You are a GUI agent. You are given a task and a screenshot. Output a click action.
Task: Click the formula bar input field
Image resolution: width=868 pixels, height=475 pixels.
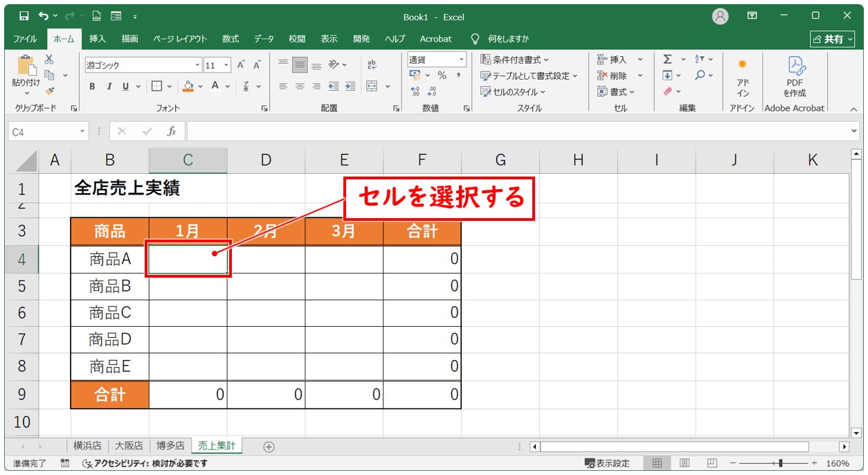pyautogui.click(x=519, y=131)
